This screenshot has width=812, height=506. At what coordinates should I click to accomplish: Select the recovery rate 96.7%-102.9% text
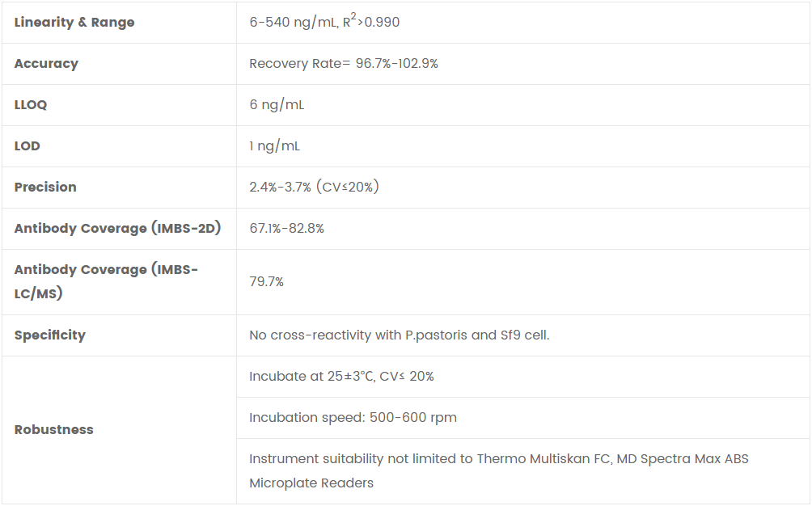[344, 64]
